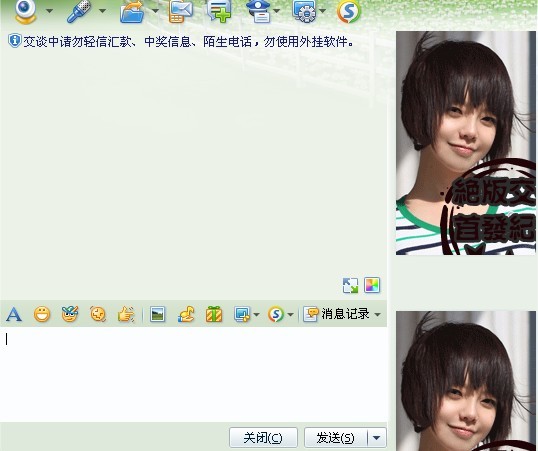This screenshot has height=451, width=538.
Task: Click the message text input area
Action: [x=194, y=374]
